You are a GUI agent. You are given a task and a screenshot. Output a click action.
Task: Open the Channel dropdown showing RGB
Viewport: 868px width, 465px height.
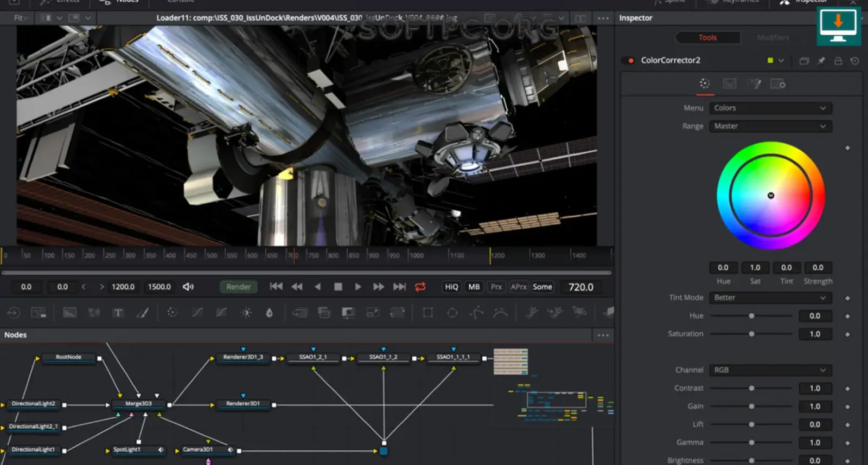[x=770, y=370]
